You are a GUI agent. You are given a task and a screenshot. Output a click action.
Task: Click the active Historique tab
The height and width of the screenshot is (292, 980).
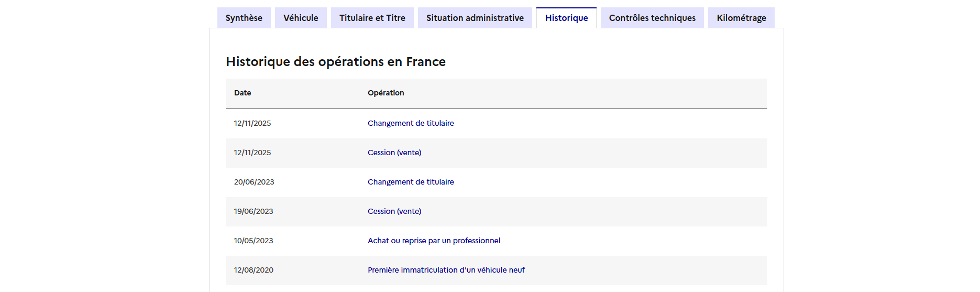click(x=566, y=18)
